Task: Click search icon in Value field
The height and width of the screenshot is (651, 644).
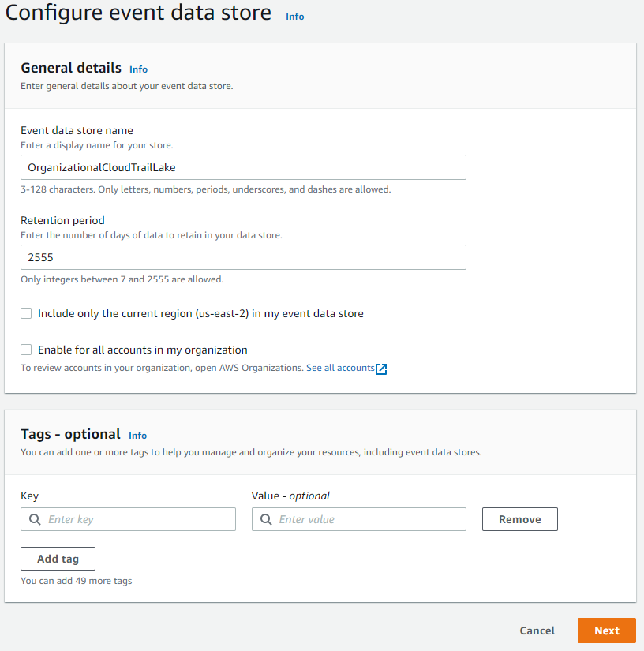Action: pos(266,519)
